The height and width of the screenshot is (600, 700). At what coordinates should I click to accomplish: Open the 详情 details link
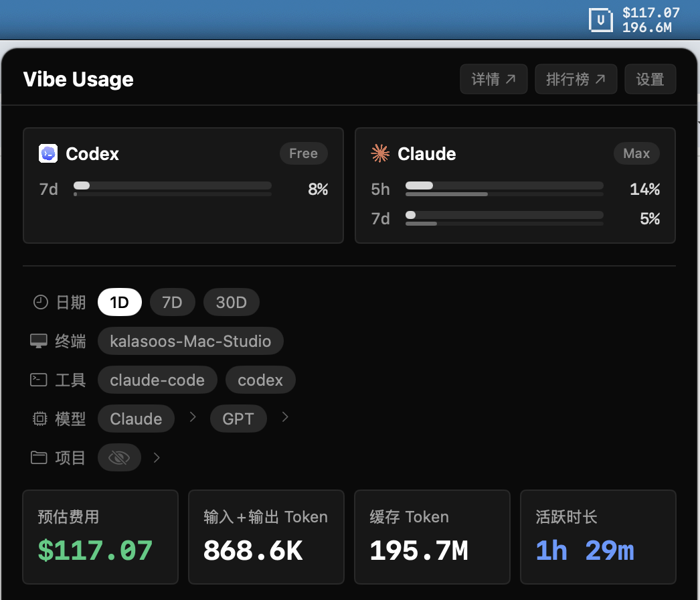click(494, 80)
